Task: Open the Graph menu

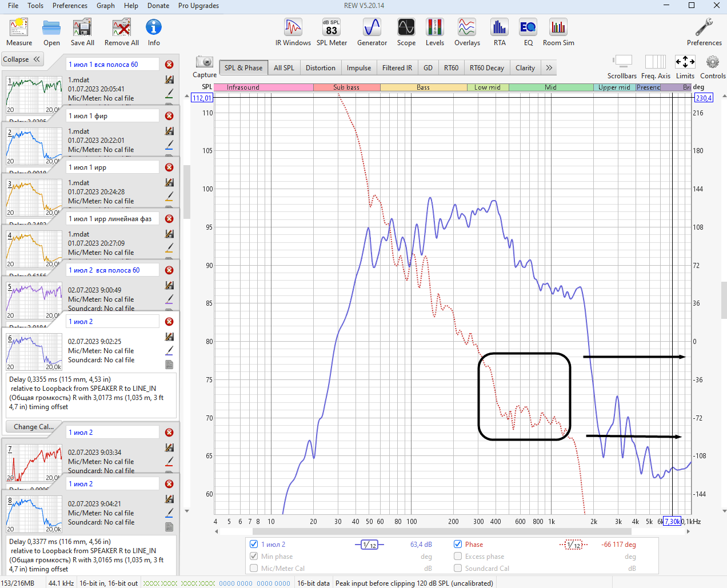Action: (x=106, y=6)
